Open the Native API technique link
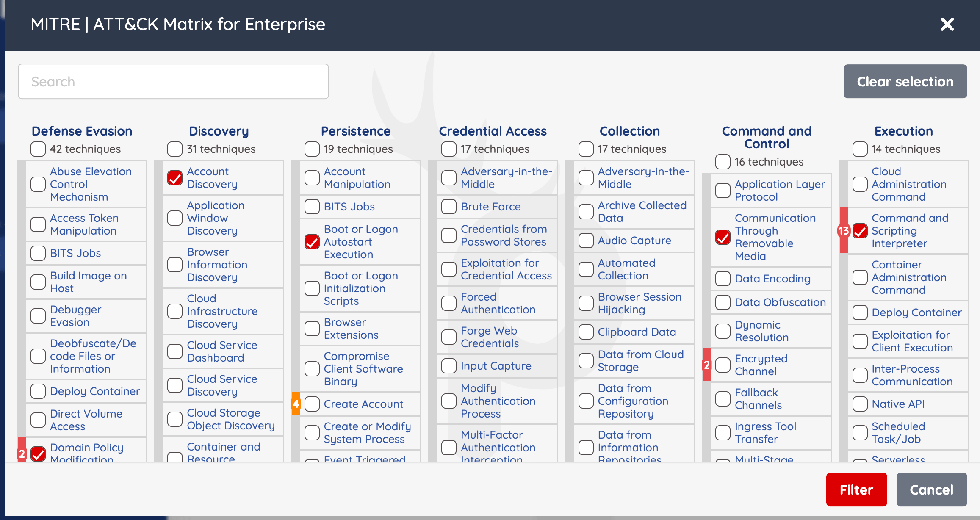 [x=898, y=404]
